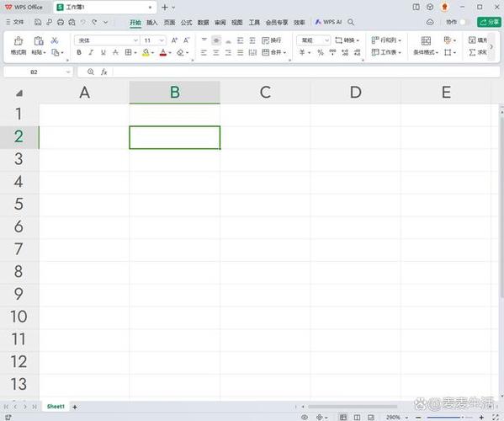Click the print icon in quick toolbar
The height and width of the screenshot is (421, 504).
click(61, 22)
